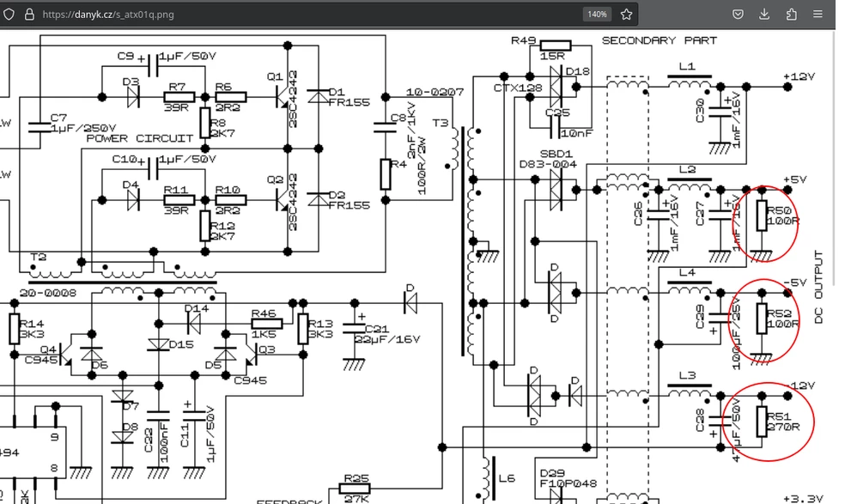The image size is (857, 504).
Task: Click the 'C9' capacitor label
Action: 125,57
